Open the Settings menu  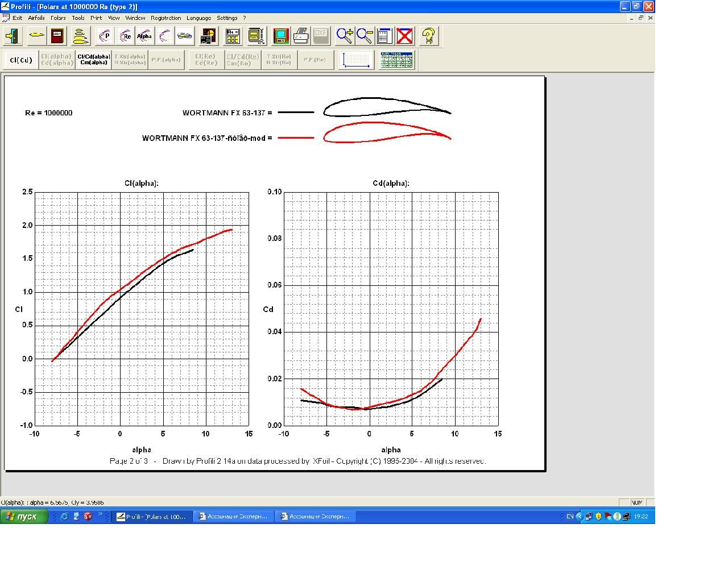pyautogui.click(x=227, y=18)
